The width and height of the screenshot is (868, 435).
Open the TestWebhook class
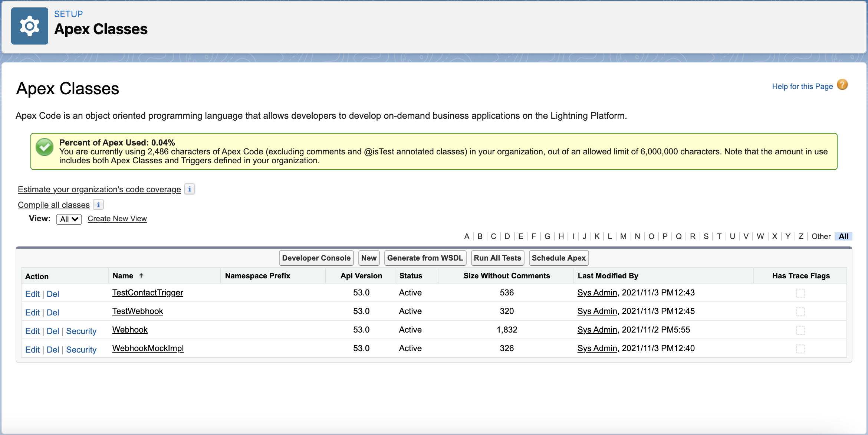coord(138,311)
